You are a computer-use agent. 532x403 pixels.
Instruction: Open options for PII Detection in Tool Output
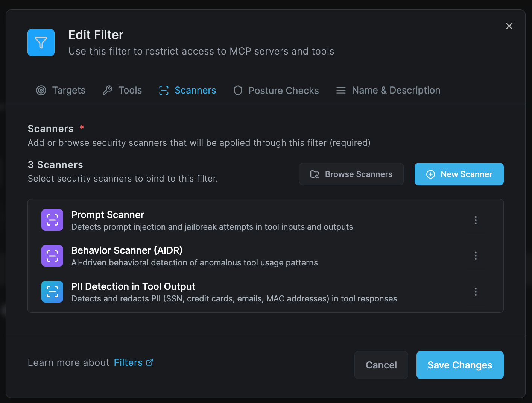[475, 292]
